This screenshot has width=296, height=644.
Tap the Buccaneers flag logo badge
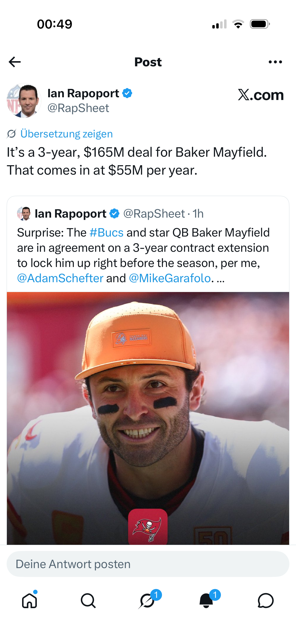click(x=148, y=527)
